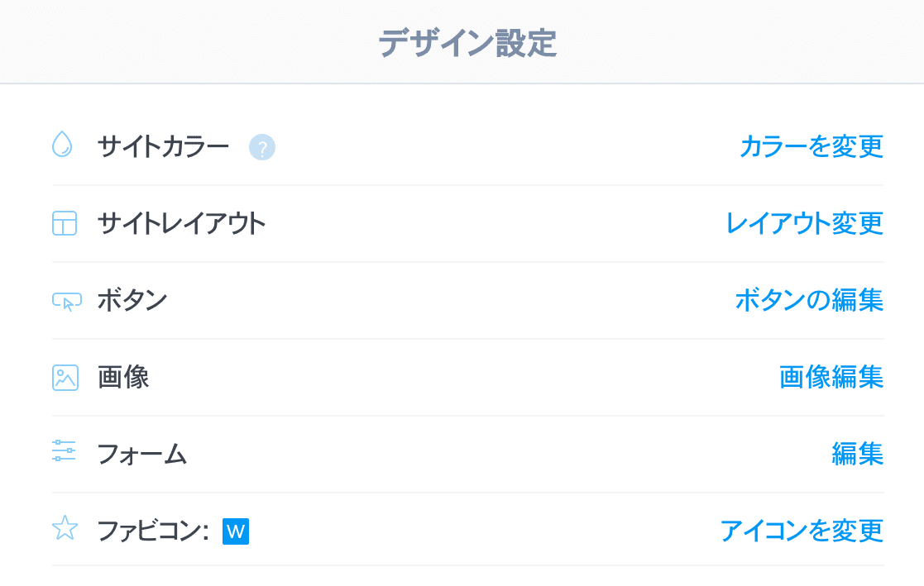The height and width of the screenshot is (586, 924).
Task: Select the ボタンの編集 link
Action: pyautogui.click(x=809, y=300)
